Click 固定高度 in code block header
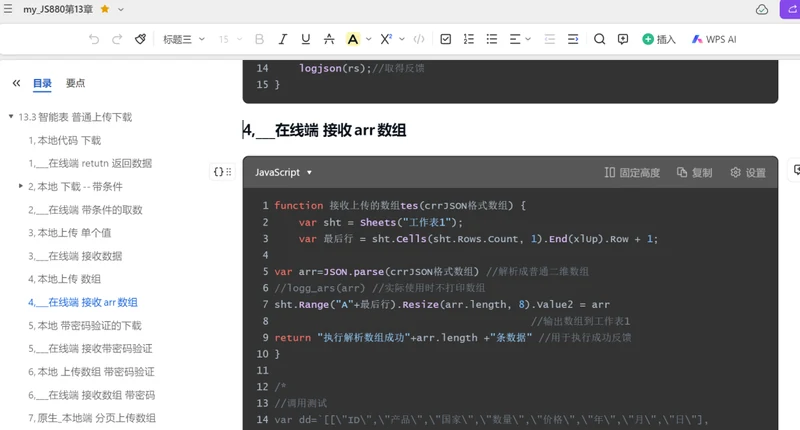The image size is (800, 430). pos(632,172)
